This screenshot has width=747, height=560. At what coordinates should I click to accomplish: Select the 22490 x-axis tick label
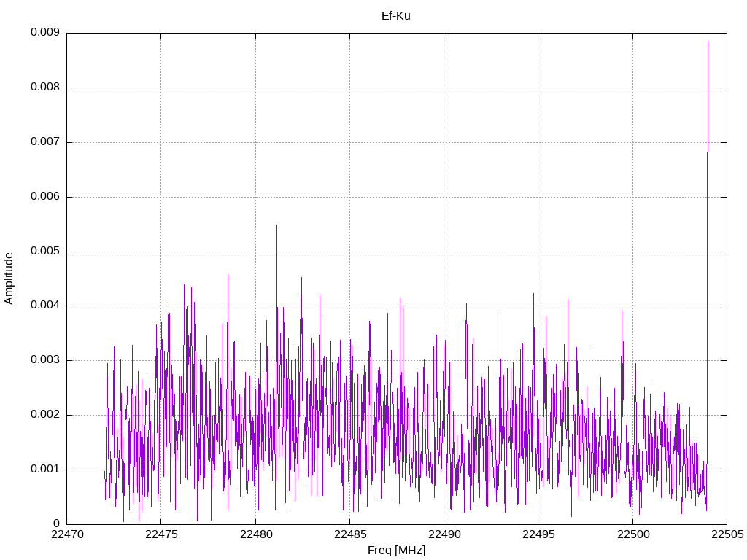point(444,534)
